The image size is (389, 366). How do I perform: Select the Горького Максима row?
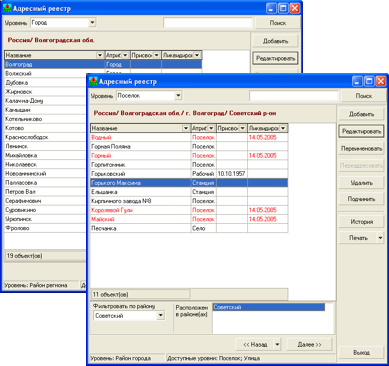point(189,183)
